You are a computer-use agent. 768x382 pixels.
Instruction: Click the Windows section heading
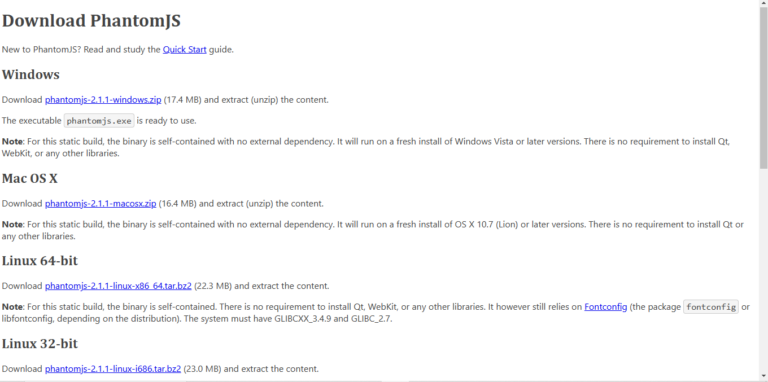30,74
